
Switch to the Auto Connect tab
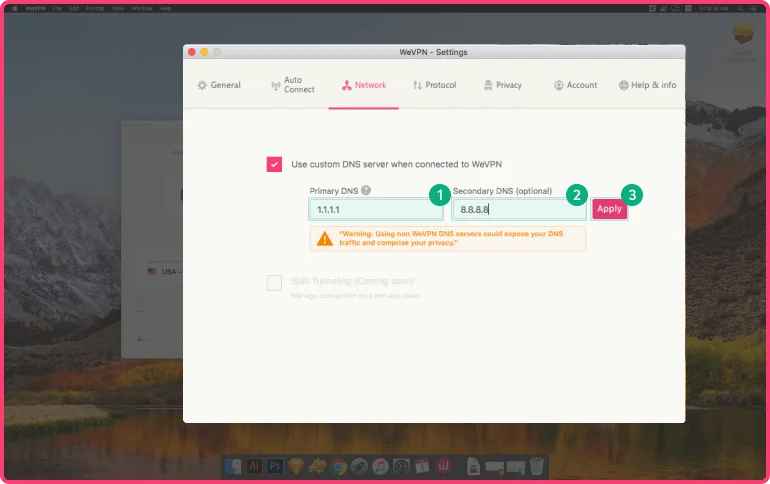pyautogui.click(x=292, y=85)
